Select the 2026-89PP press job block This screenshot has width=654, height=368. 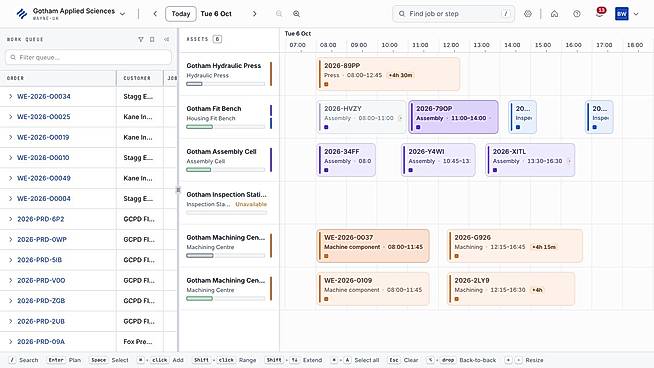pyautogui.click(x=388, y=74)
